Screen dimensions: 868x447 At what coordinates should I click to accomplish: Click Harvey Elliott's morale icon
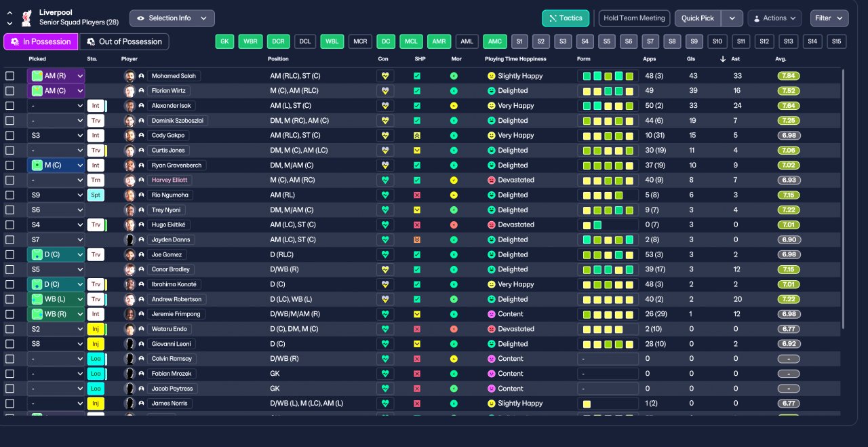(454, 180)
